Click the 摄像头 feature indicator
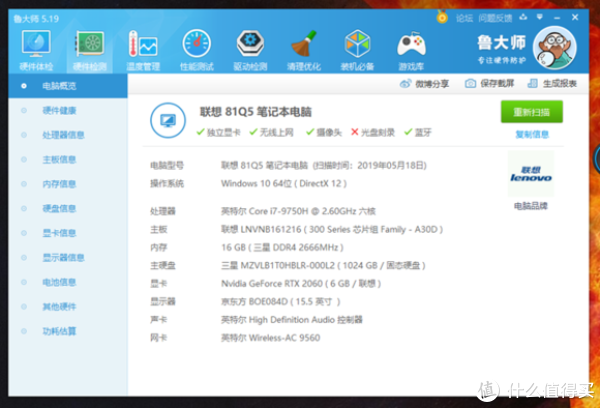Screen dimensions: 600x408 (x=324, y=132)
